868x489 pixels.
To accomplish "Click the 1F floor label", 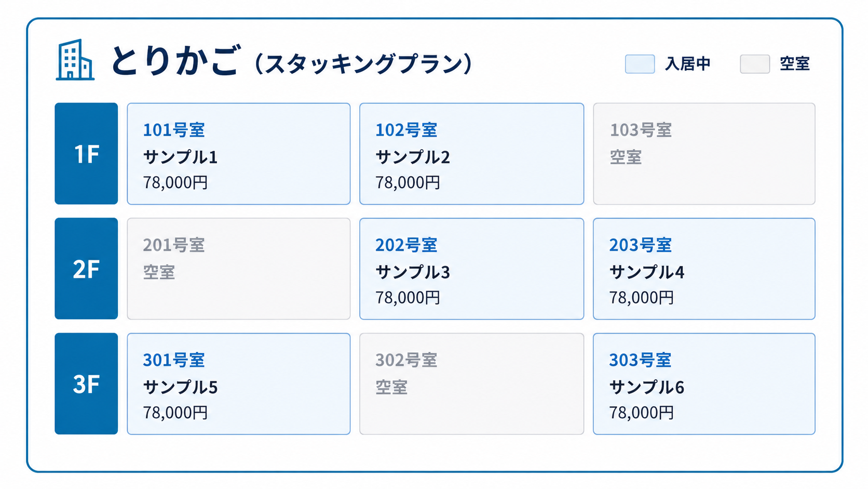I will coord(86,154).
